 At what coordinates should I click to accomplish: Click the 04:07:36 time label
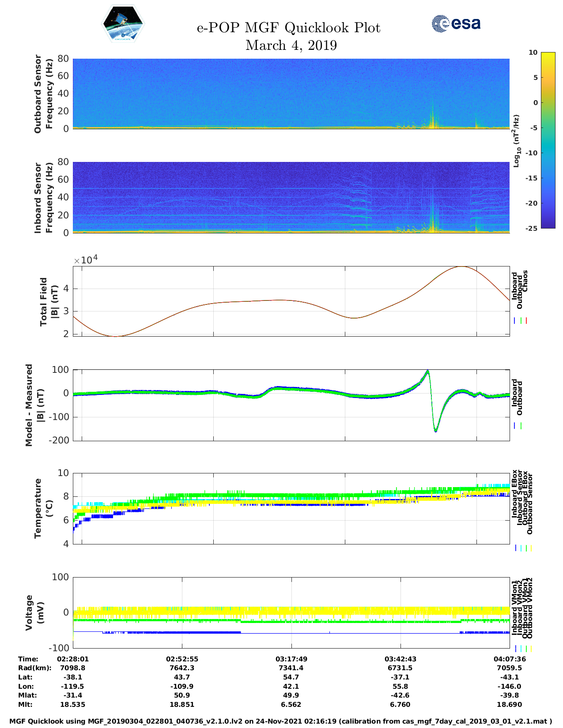[509, 659]
